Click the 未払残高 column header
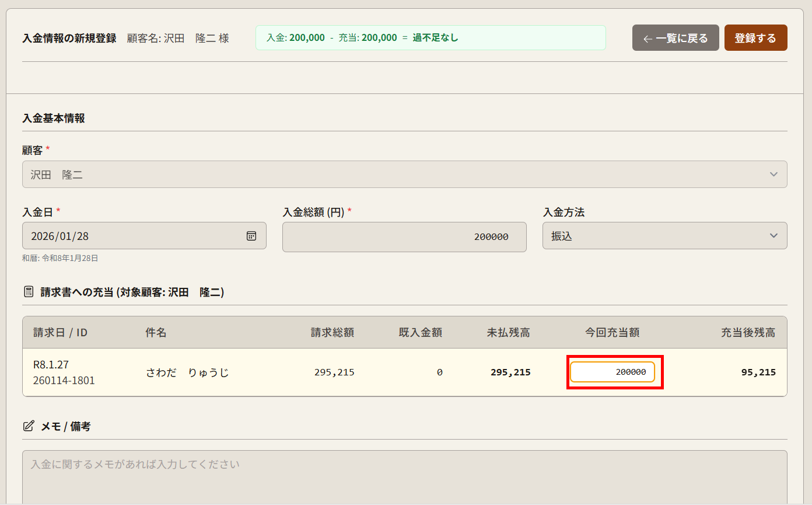The image size is (812, 505). coord(508,333)
